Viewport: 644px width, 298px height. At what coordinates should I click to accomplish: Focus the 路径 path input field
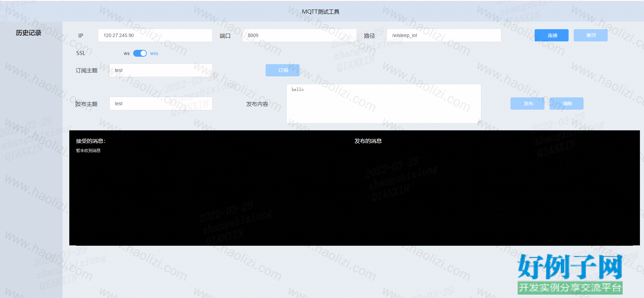coord(444,35)
